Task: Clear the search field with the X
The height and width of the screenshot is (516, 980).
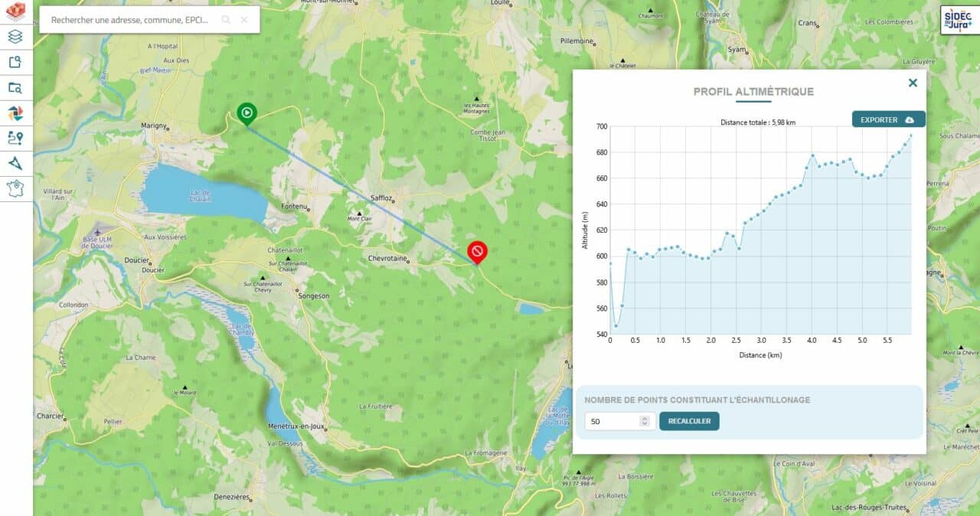Action: coord(243,20)
